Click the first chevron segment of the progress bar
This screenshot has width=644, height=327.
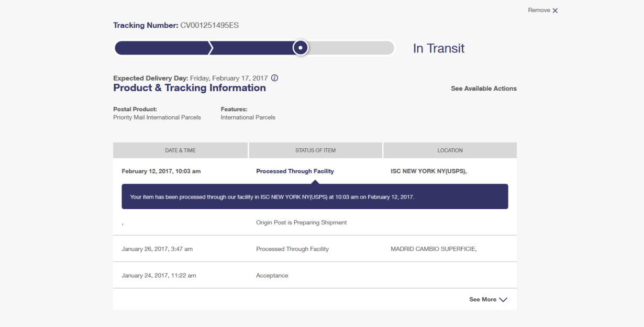(161, 48)
